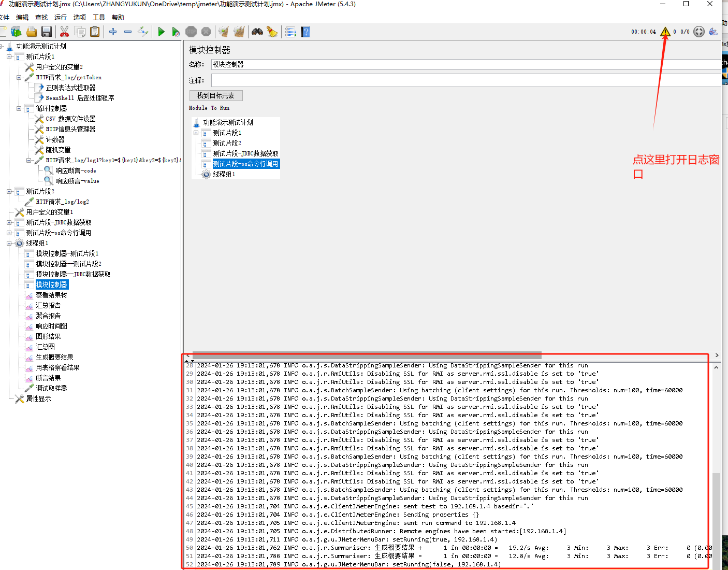Click the 名称 input field
This screenshot has height=570, width=728.
(x=466, y=64)
